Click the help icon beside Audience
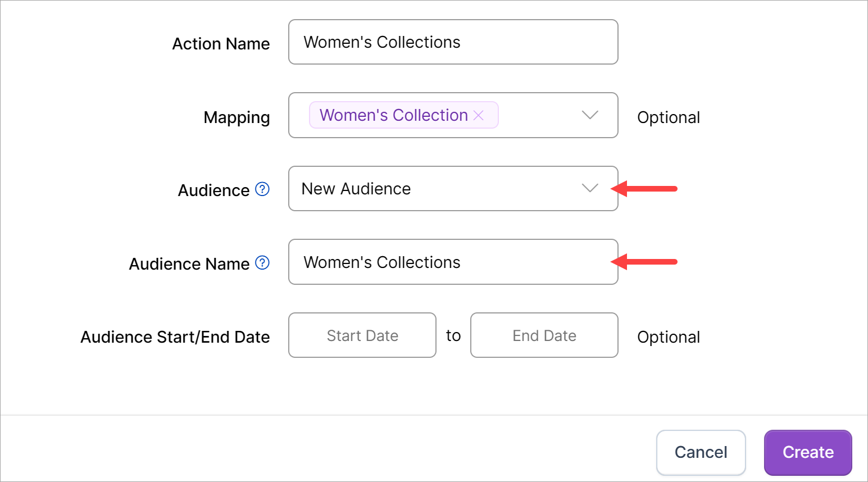The height and width of the screenshot is (482, 868). pos(262,189)
